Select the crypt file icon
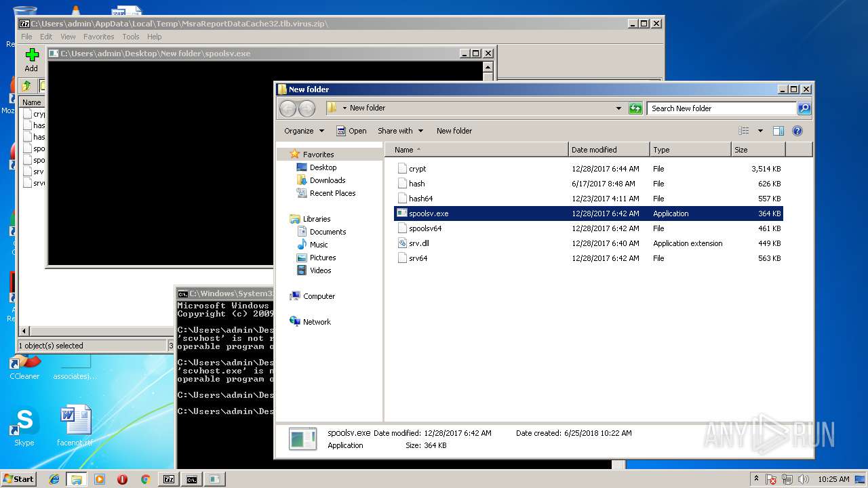This screenshot has width=868, height=488. click(x=402, y=169)
